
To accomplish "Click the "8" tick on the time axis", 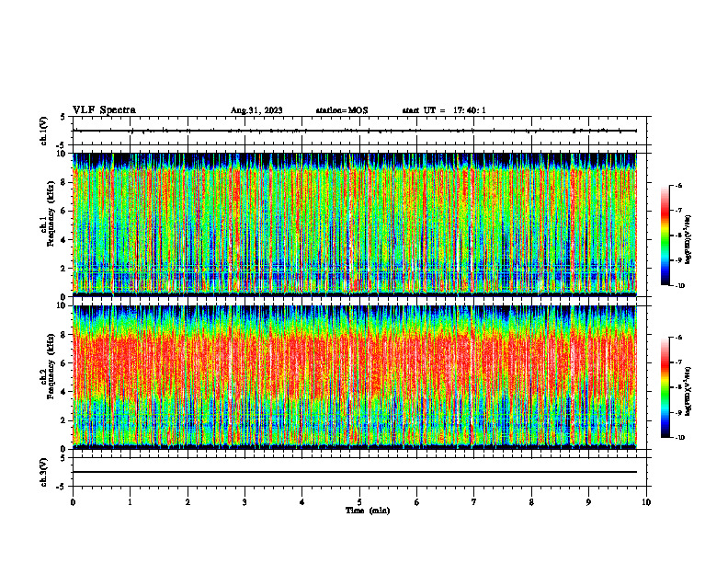I will tap(531, 502).
